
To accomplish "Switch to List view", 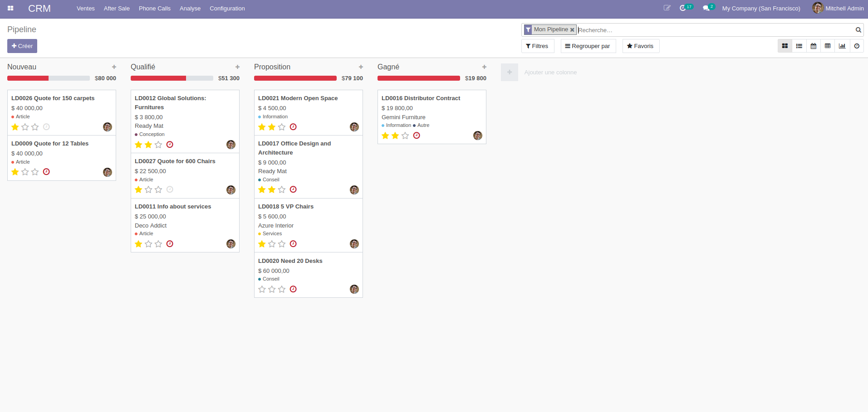I will 799,46.
